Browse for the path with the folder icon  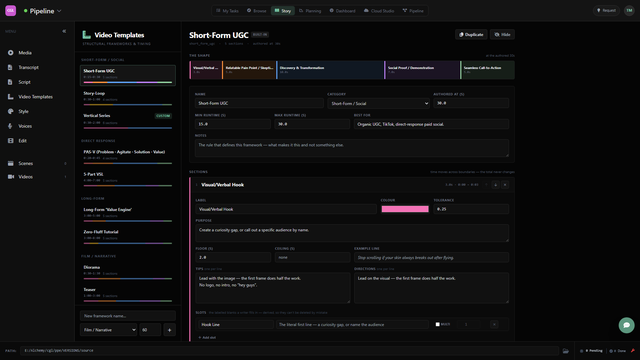565,351
